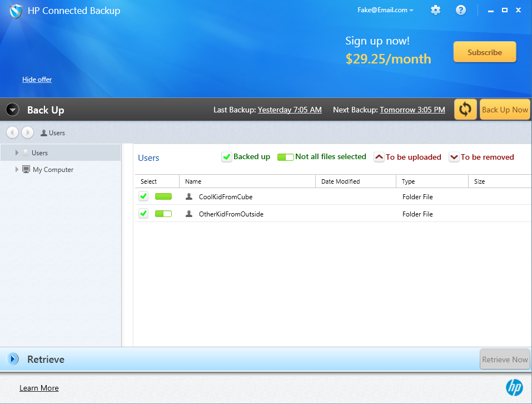This screenshot has height=404, width=532.
Task: Expand the My Computer tree node
Action: tap(17, 169)
